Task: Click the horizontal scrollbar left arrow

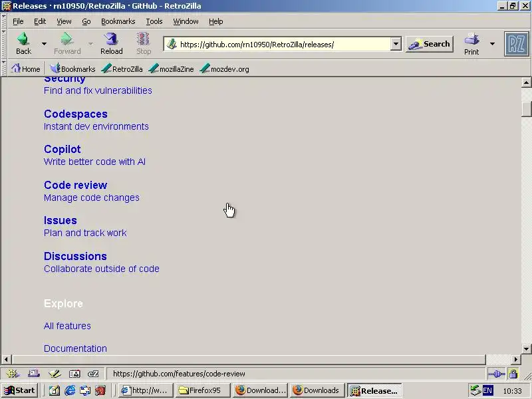Action: [6, 359]
